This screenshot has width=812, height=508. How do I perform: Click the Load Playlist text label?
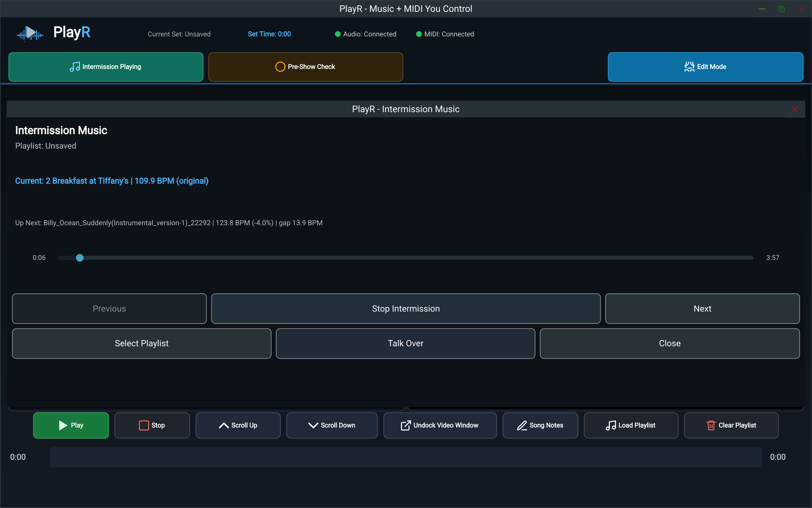(x=636, y=425)
